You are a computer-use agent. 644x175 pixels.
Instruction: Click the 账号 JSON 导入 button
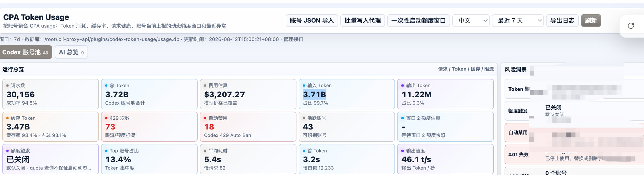(x=312, y=21)
